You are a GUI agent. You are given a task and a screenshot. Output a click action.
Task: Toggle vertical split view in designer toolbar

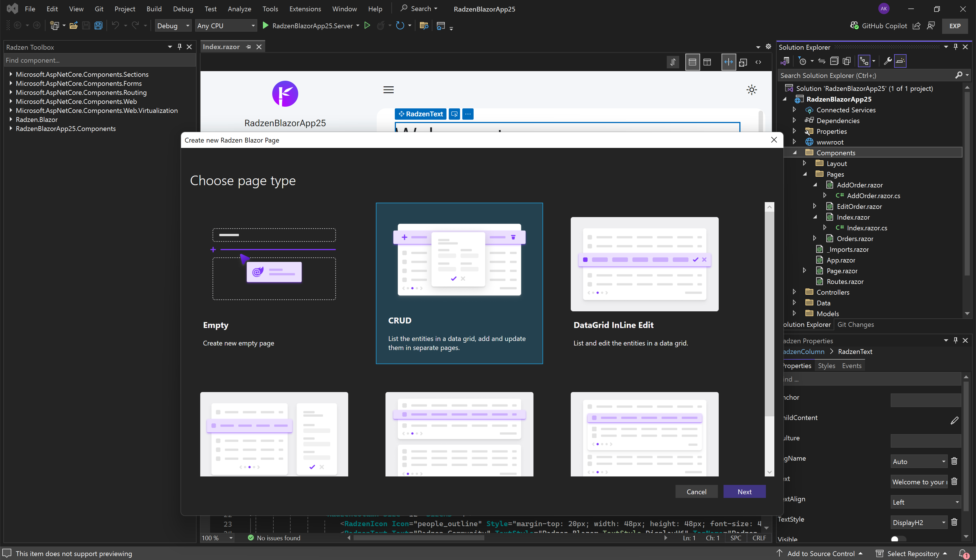(707, 62)
